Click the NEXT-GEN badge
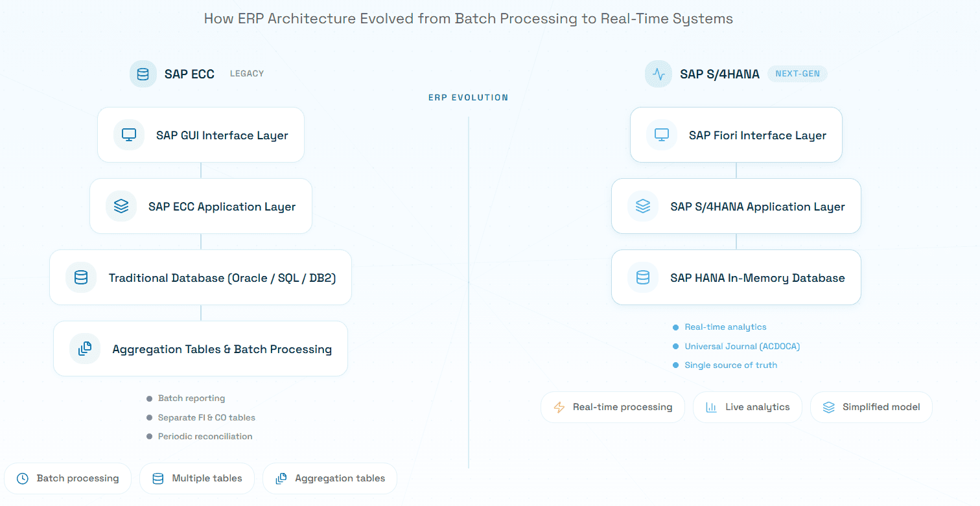 [797, 74]
